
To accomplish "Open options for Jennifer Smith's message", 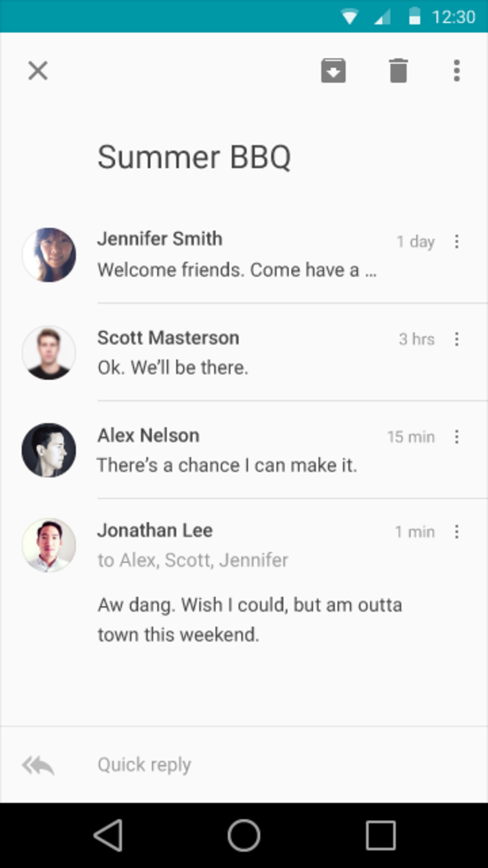I will (x=456, y=242).
